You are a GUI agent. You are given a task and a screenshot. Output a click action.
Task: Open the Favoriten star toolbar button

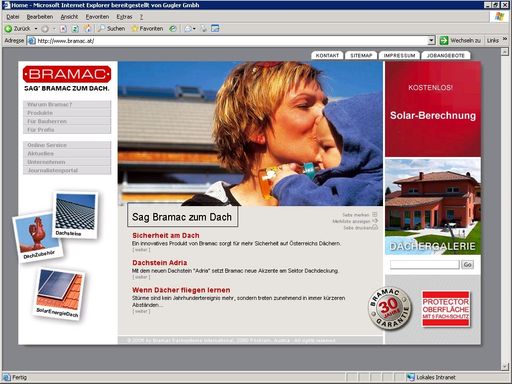pos(147,29)
